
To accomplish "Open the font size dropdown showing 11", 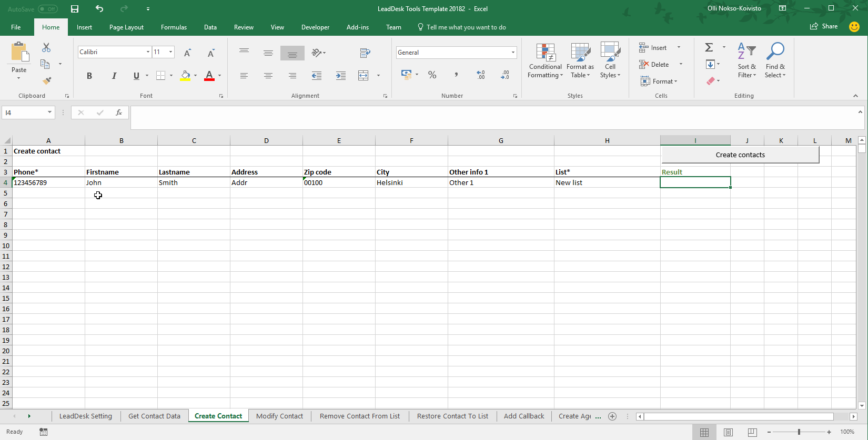I will coord(170,52).
